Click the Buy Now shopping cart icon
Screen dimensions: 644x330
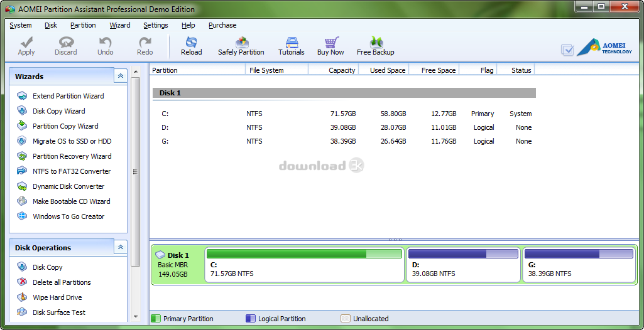tap(331, 42)
